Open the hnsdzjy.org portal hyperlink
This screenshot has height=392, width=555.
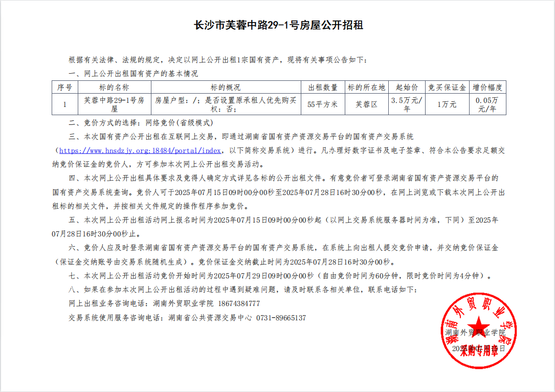pos(140,150)
